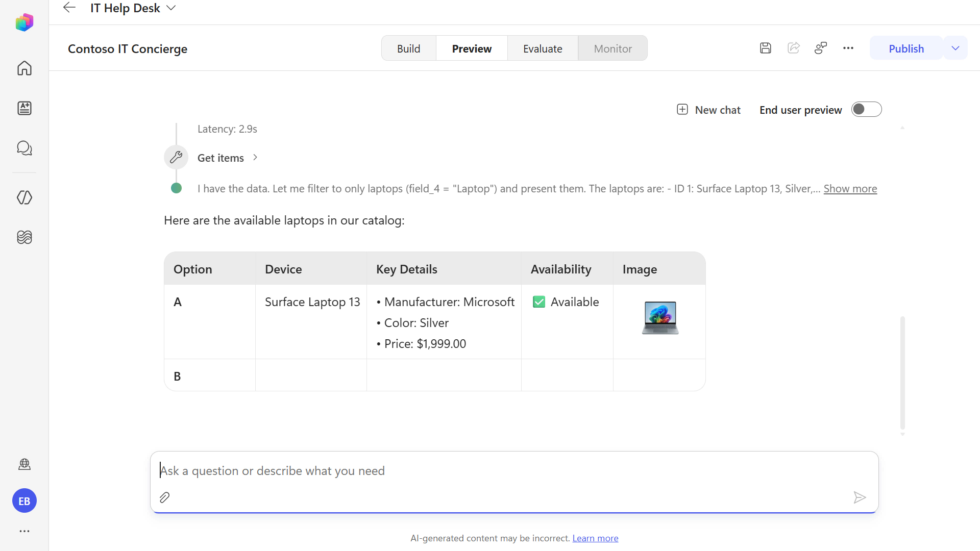The height and width of the screenshot is (551, 980).
Task: Click the New chat plus icon
Action: coord(682,109)
